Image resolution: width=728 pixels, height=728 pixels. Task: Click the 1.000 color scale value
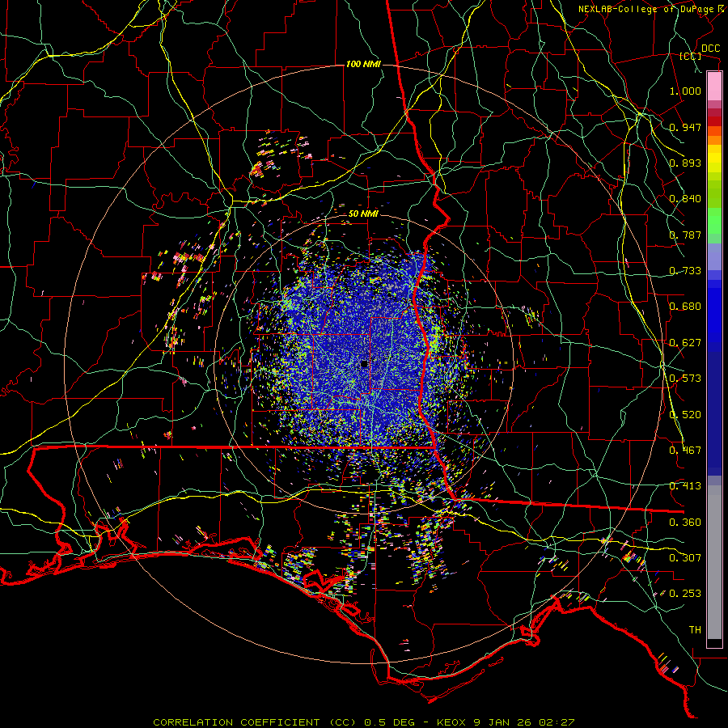685,91
